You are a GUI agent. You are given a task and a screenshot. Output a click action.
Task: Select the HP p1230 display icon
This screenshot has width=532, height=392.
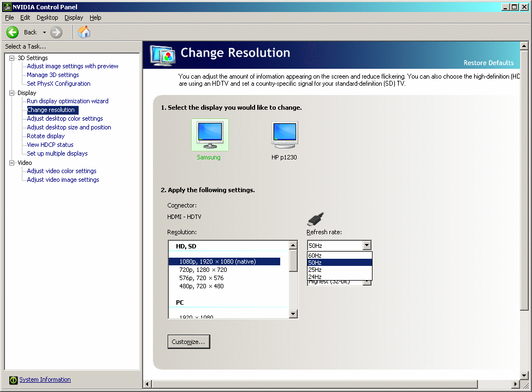(285, 135)
